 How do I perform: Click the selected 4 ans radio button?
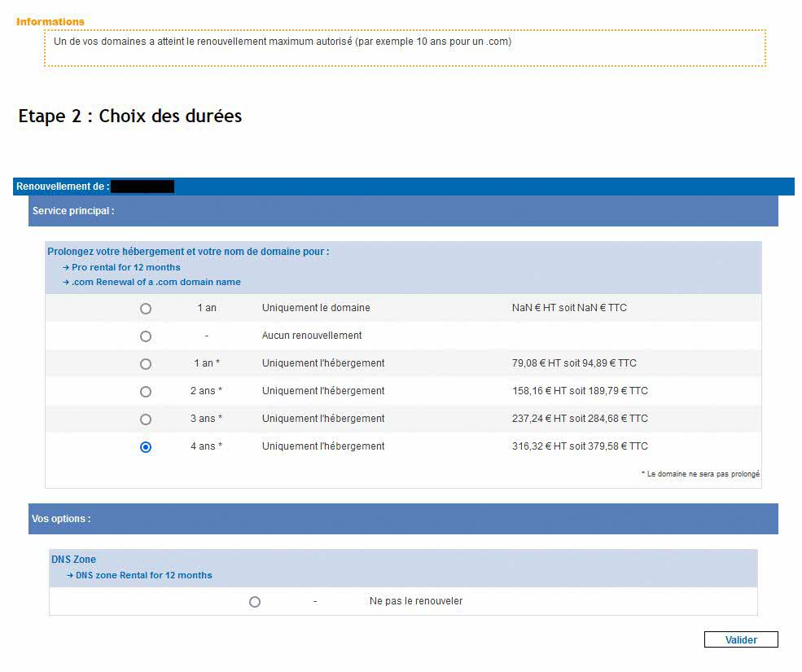(146, 447)
